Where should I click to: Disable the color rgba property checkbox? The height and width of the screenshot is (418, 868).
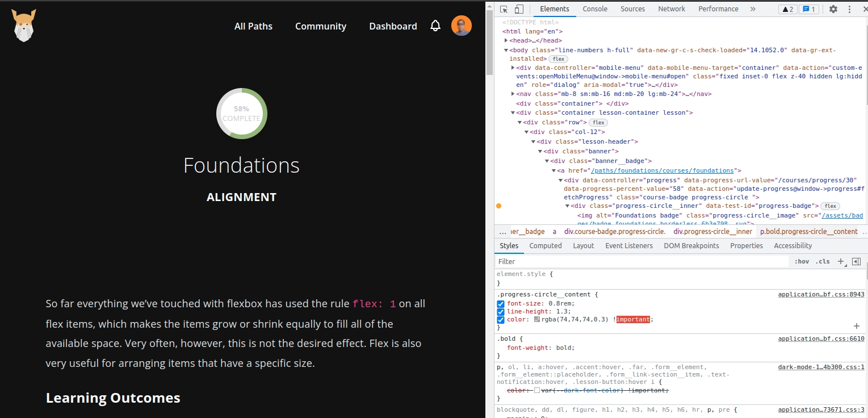[501, 320]
